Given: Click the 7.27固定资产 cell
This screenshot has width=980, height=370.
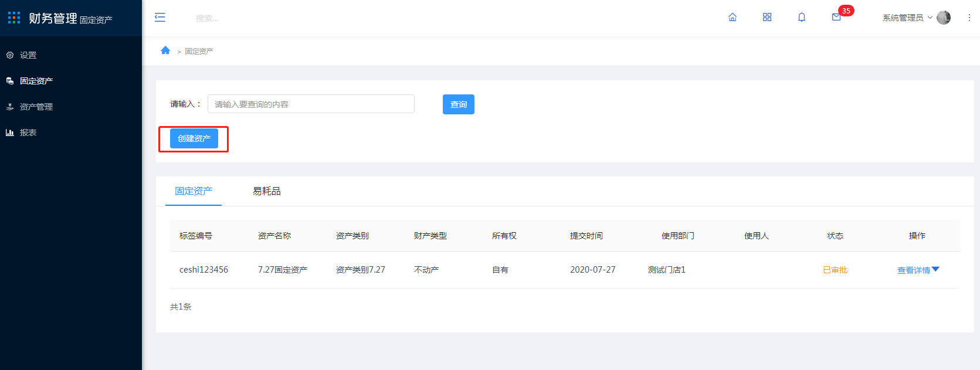Looking at the screenshot, I should click(x=283, y=270).
